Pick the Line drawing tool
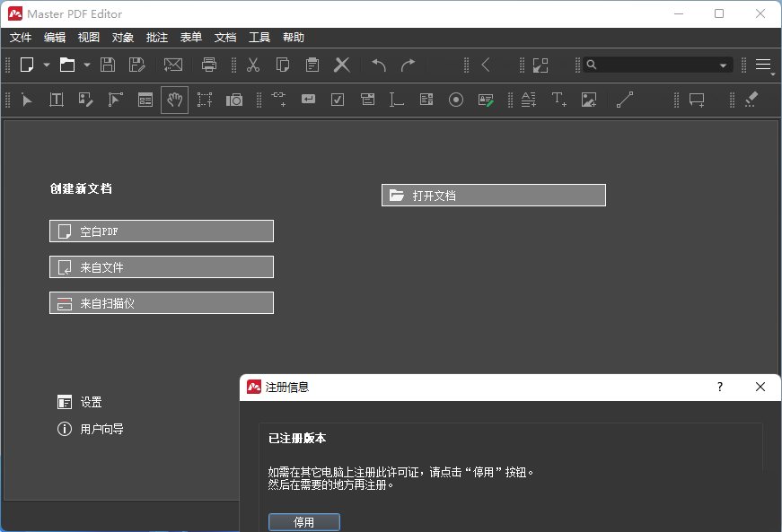The width and height of the screenshot is (782, 532). [x=625, y=99]
